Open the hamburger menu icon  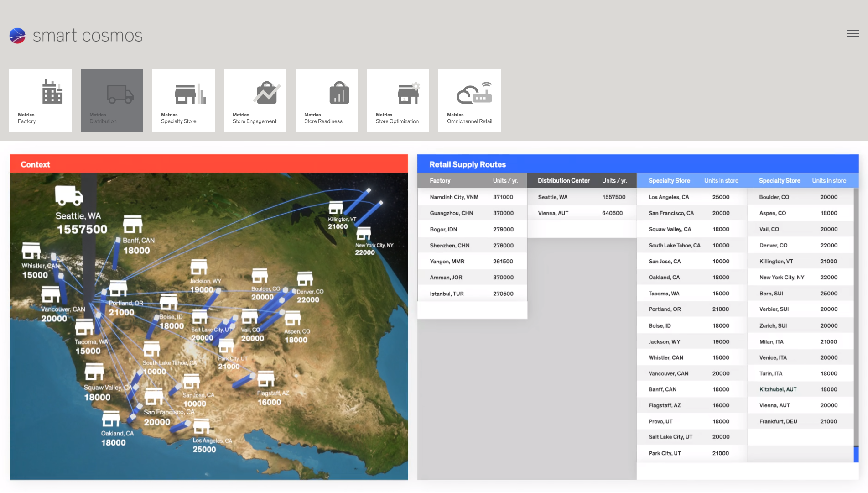[x=852, y=33]
